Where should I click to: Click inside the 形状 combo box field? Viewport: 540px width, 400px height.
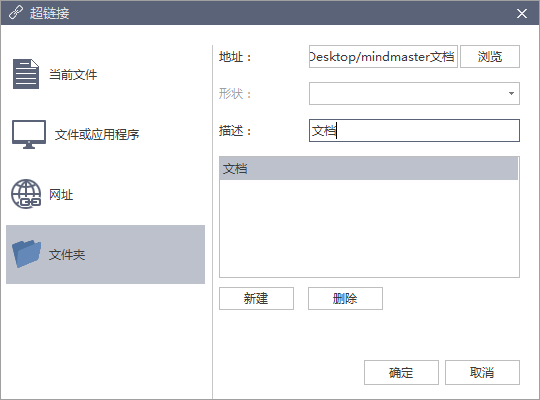pos(414,93)
